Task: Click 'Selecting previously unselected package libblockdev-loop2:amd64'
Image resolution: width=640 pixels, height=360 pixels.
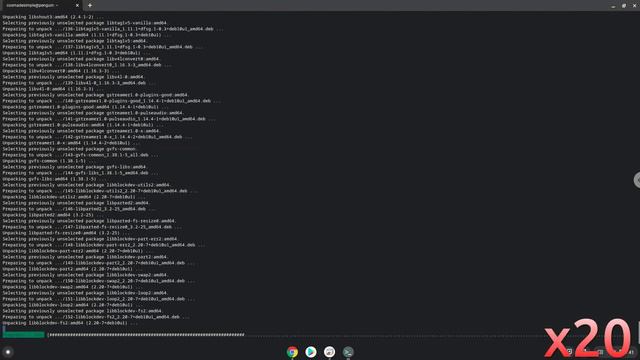Action: [x=84, y=293]
